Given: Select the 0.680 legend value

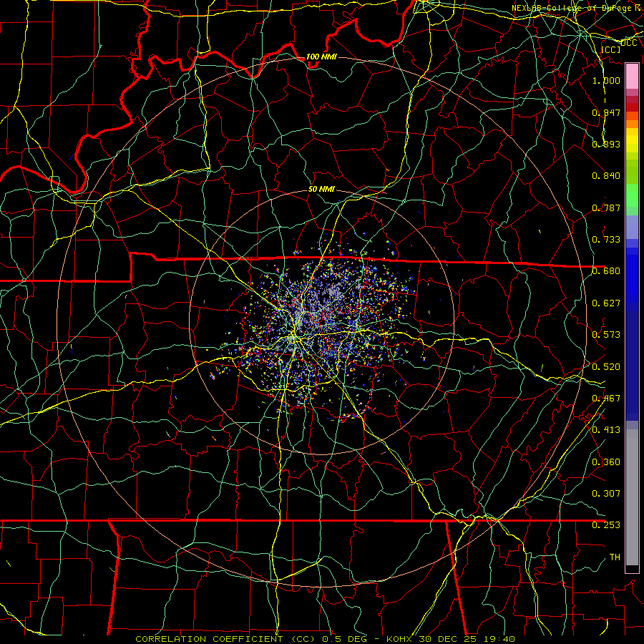Looking at the screenshot, I should (606, 271).
